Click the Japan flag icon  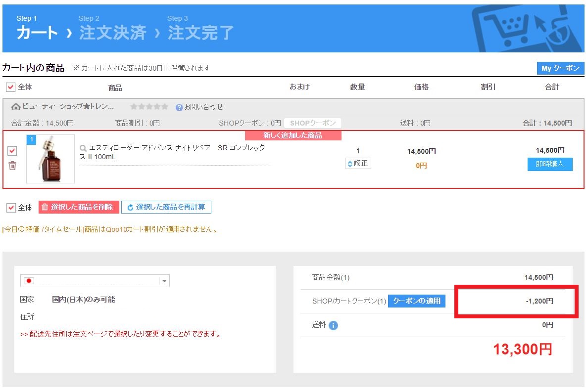[x=29, y=281]
